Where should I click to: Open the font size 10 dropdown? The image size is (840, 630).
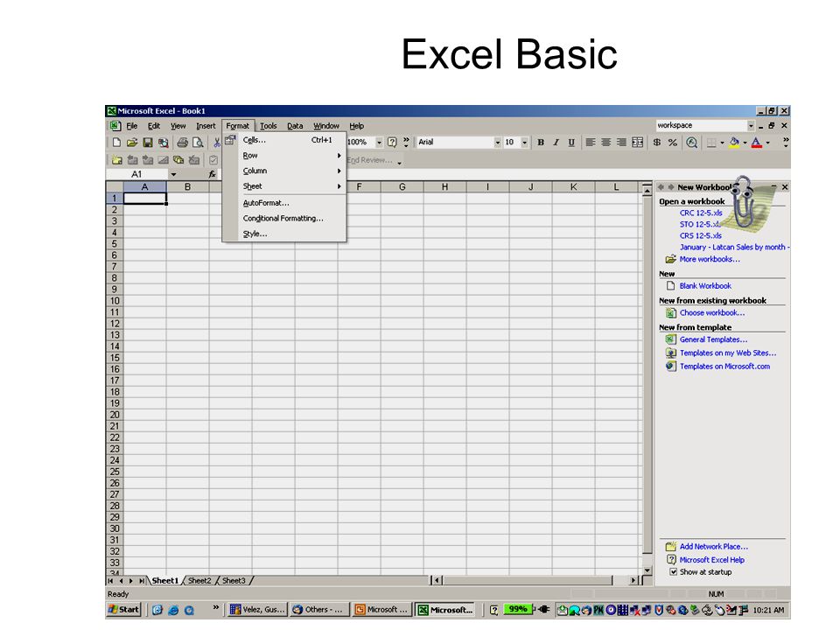[524, 143]
